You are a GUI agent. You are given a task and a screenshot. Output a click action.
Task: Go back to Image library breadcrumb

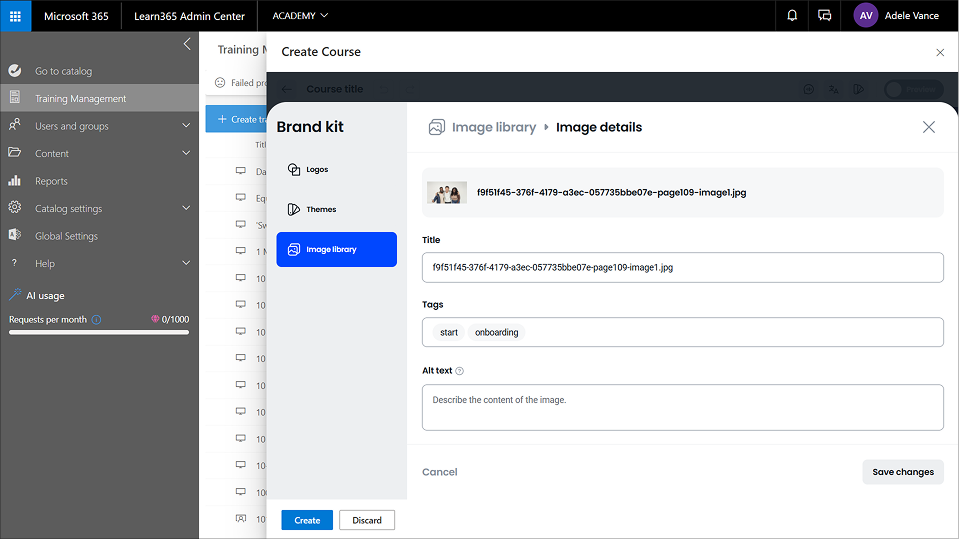point(493,127)
